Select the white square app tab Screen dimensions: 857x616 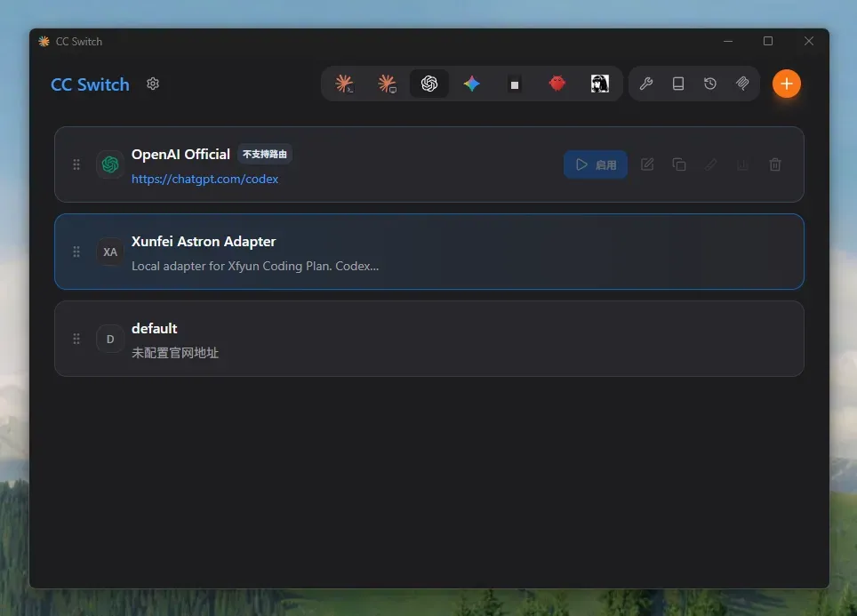click(x=515, y=84)
